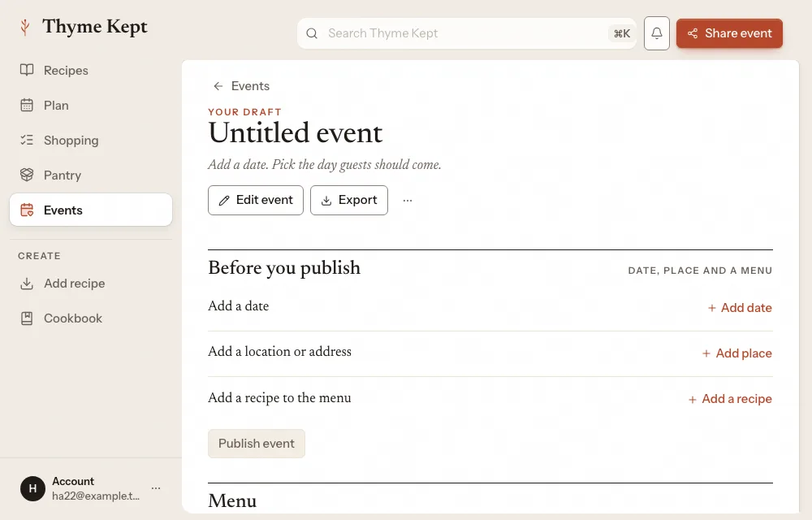Click the Add date link
Screen dimensions: 812x520
coord(740,308)
